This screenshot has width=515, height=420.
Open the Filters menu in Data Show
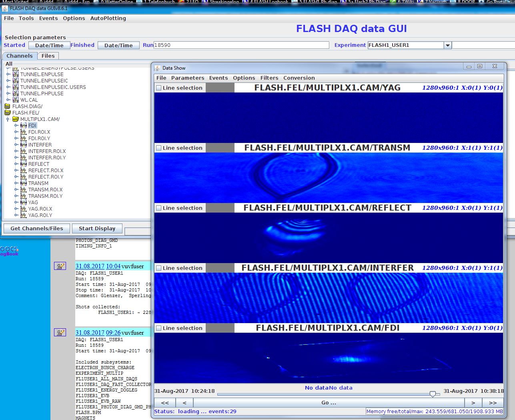(x=269, y=78)
